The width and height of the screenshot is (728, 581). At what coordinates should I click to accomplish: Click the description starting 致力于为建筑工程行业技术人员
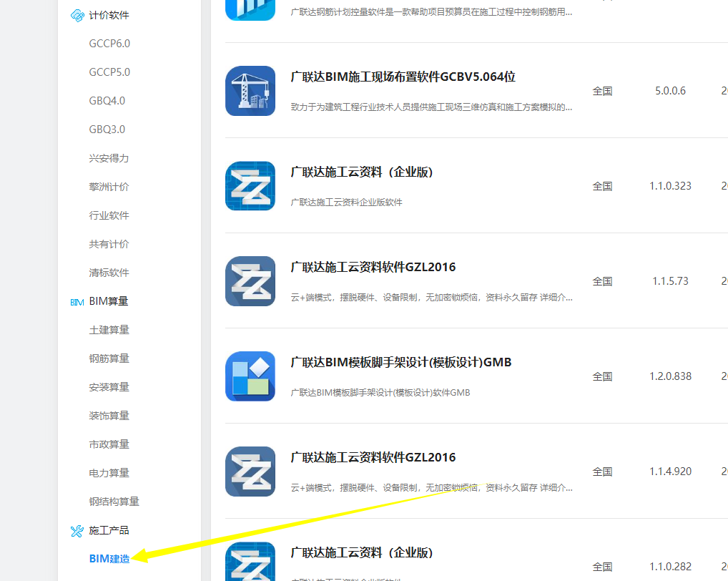[431, 107]
